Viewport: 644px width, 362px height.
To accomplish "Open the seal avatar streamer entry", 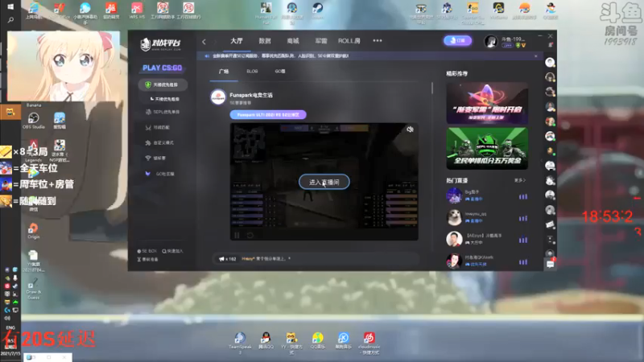I will coord(486,217).
